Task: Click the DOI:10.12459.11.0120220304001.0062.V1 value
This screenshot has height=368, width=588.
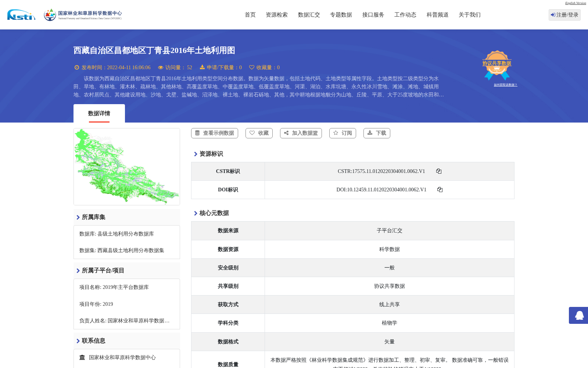Action: [381, 190]
